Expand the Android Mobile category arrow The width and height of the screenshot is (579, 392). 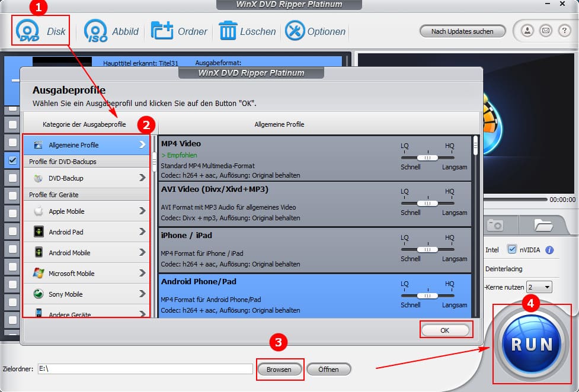143,252
